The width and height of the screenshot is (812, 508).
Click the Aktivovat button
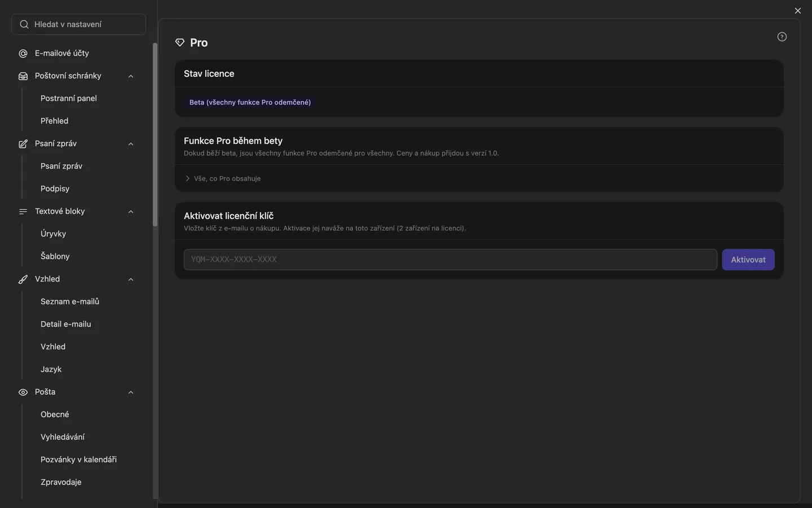coord(748,260)
